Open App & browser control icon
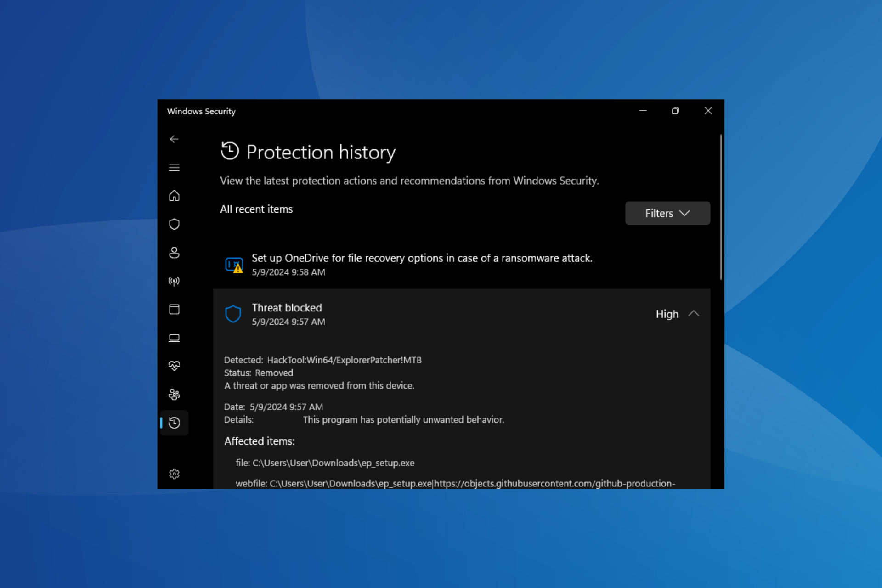882x588 pixels. (174, 309)
